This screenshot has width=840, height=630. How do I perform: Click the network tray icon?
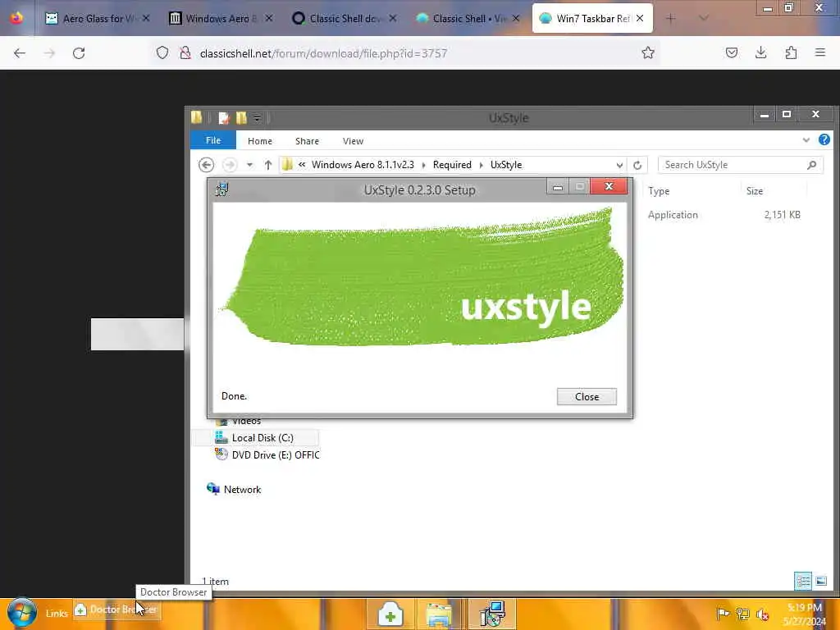(742, 614)
